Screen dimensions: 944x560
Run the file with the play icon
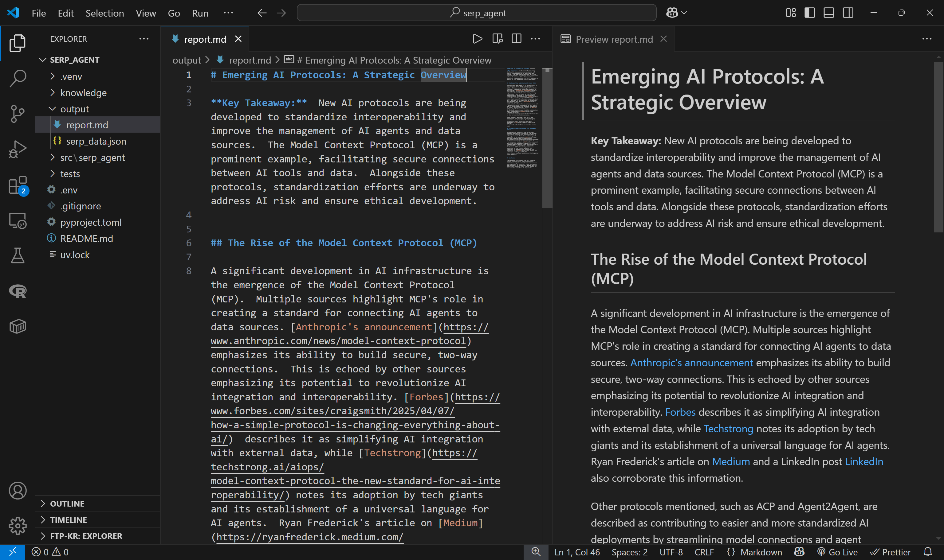point(478,39)
